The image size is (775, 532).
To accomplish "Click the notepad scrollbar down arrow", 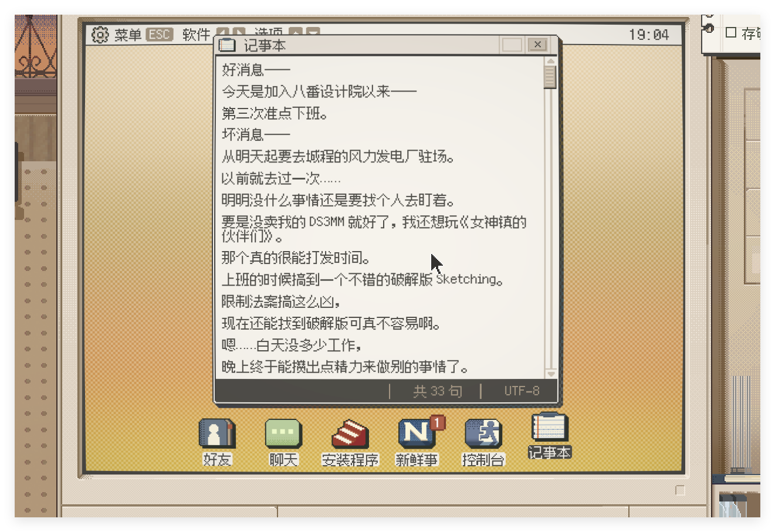I will click(x=550, y=373).
